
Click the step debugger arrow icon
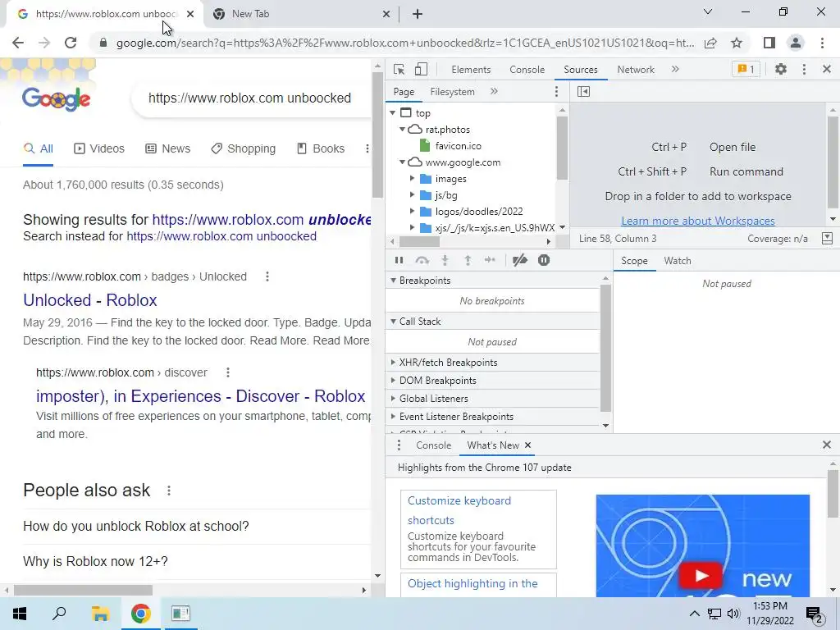click(x=490, y=260)
